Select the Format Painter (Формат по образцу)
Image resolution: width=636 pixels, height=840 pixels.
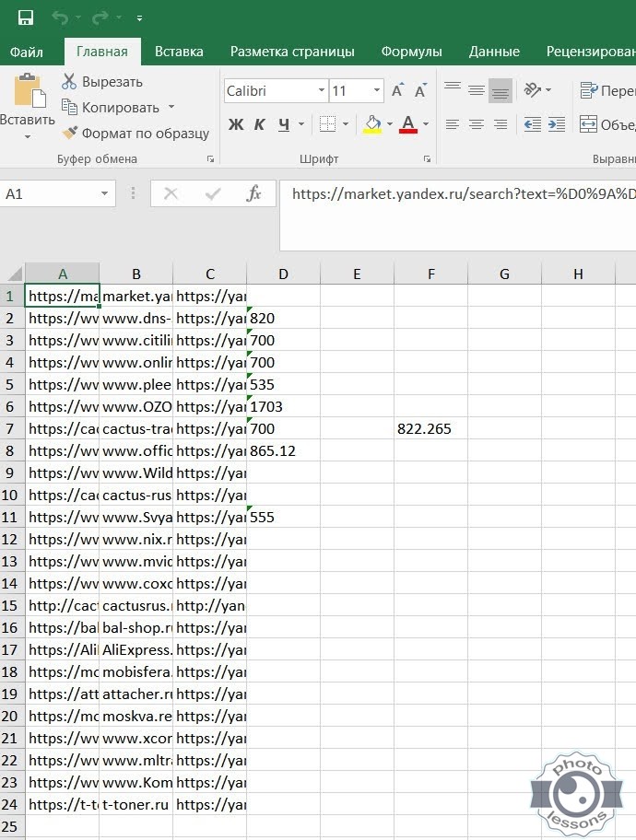tap(135, 134)
